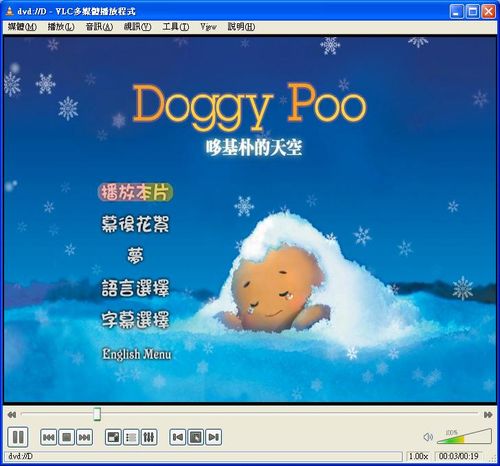Select 語言選擇 on the DVD menu
This screenshot has width=500, height=466.
[x=135, y=288]
